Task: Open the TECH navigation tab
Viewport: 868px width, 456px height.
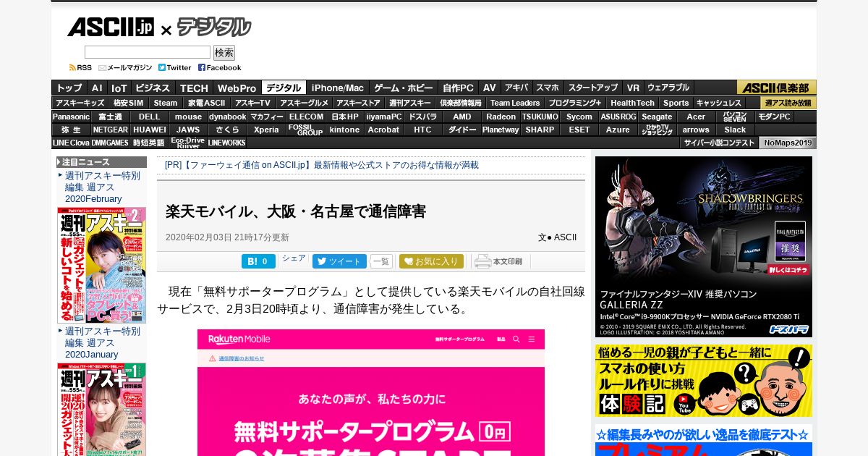Action: (x=194, y=88)
